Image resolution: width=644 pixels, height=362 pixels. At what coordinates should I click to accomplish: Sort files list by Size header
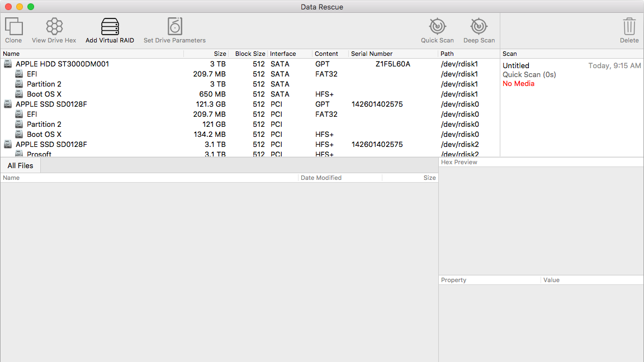click(x=410, y=178)
